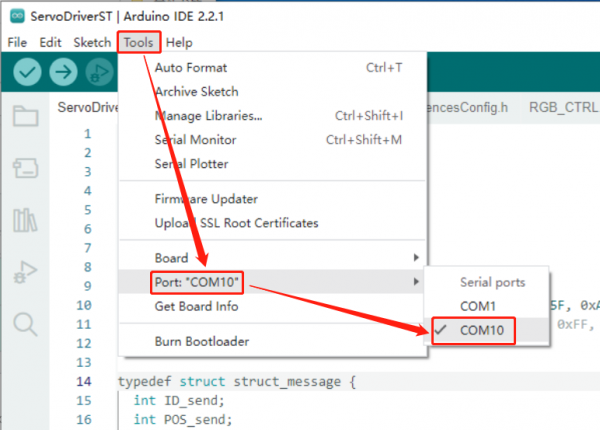Click the Upload arrow button
Screen dimensions: 600x430
(63, 72)
